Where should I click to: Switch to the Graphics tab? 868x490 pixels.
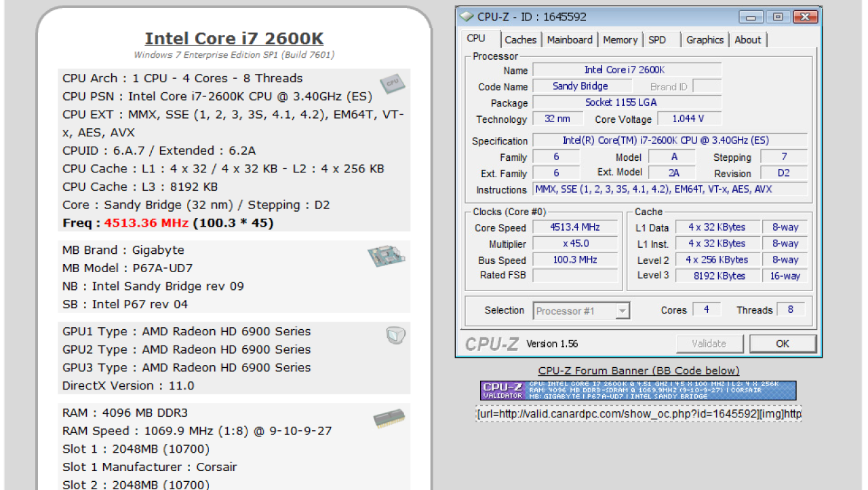click(705, 40)
